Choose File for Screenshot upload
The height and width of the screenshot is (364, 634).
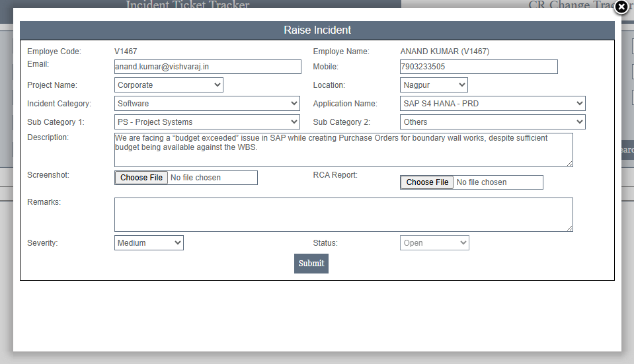tap(141, 178)
